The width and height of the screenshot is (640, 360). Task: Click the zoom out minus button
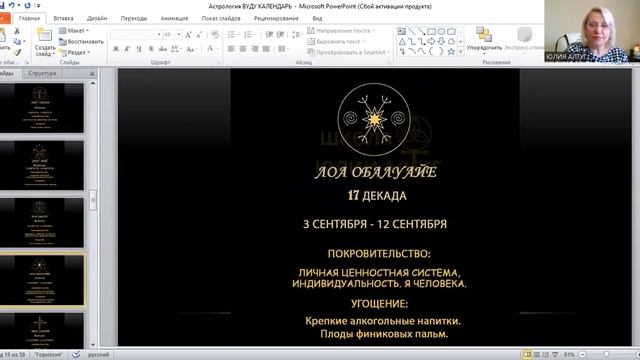point(583,354)
